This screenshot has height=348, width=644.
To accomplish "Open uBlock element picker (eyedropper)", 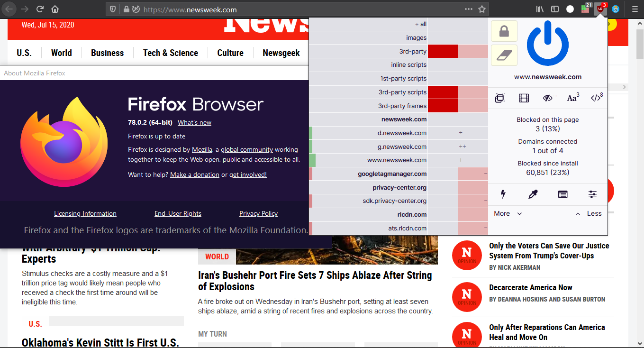I will 533,194.
